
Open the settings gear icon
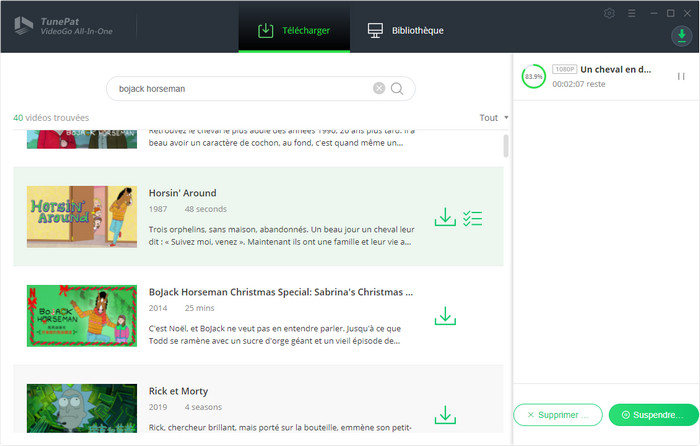point(609,13)
